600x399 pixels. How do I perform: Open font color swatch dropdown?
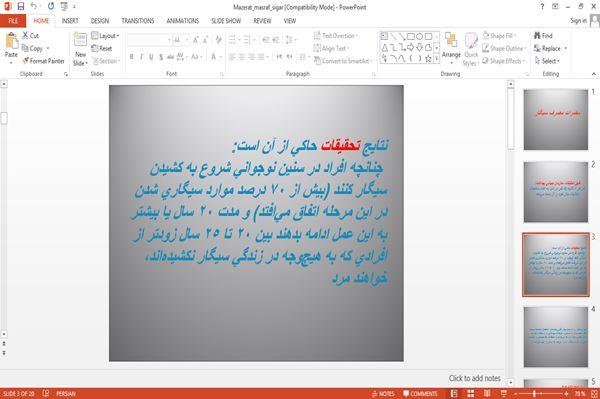click(220, 57)
